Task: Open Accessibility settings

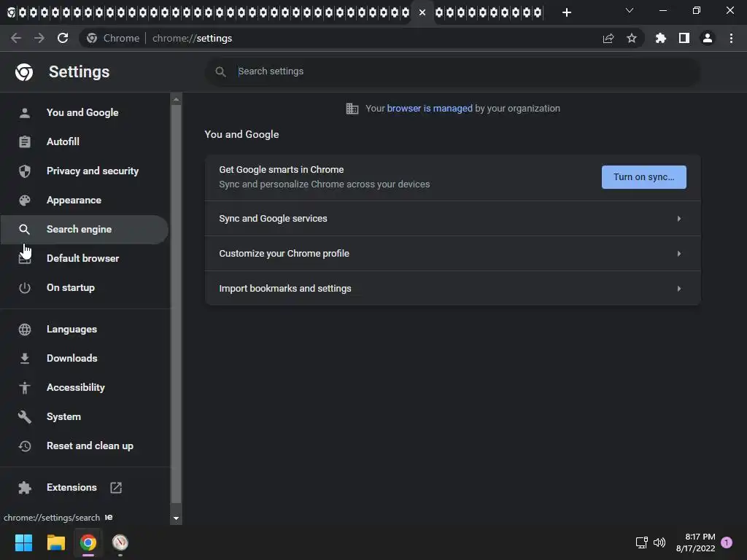Action: tap(76, 388)
